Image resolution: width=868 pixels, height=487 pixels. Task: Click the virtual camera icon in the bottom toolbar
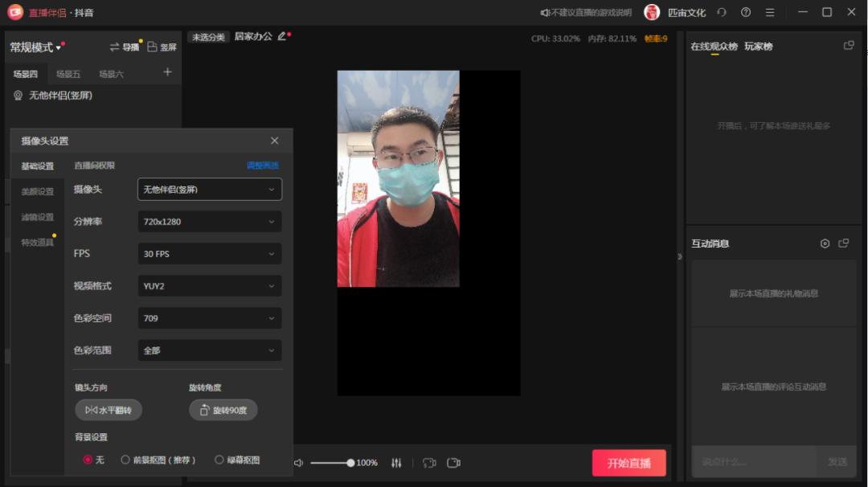click(x=453, y=463)
